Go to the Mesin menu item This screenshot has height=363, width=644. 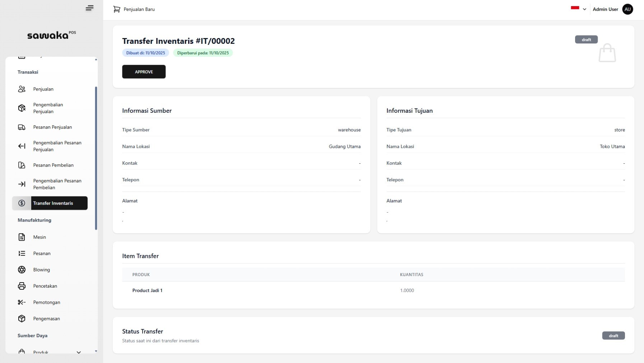tap(39, 237)
